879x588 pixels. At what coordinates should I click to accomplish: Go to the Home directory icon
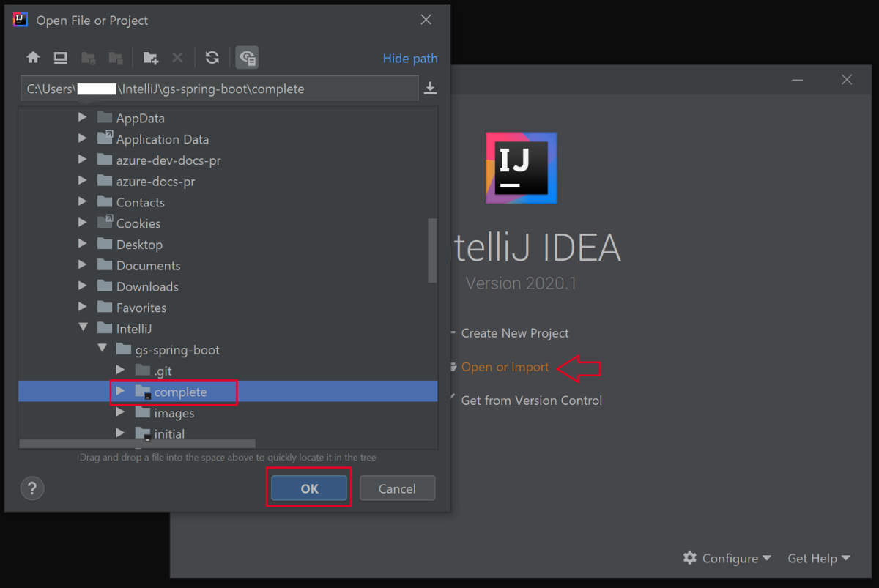coord(33,58)
